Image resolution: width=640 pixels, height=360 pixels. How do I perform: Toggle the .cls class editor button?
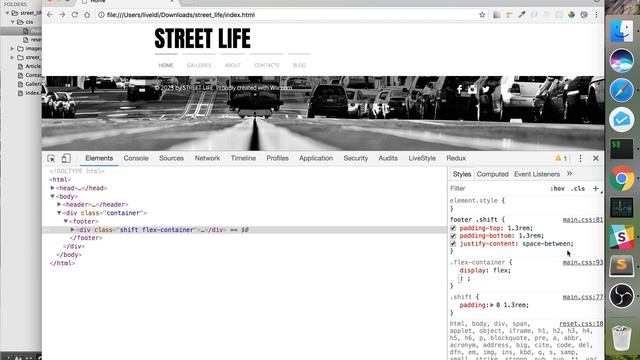point(578,189)
